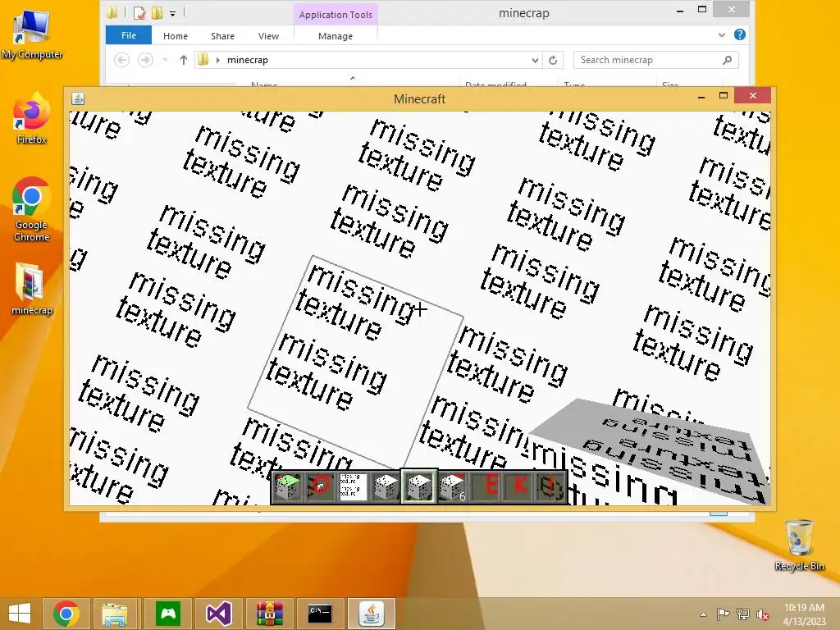The height and width of the screenshot is (630, 840).
Task: Open the My Computer desktop icon
Action: (32, 33)
